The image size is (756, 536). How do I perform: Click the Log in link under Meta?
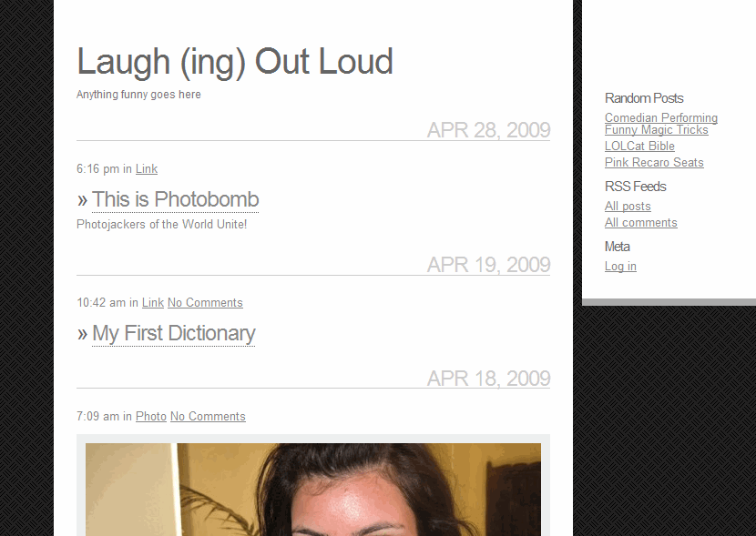coord(620,267)
